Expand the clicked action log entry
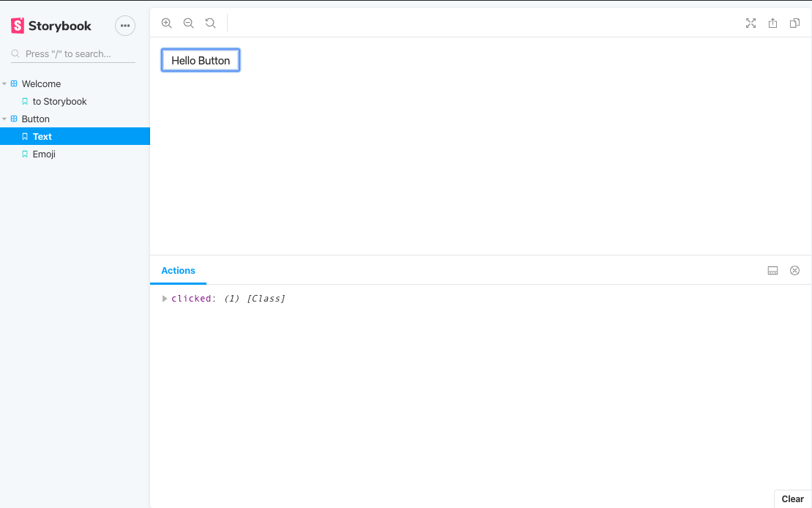Screen dimensions: 812x508 [165, 299]
